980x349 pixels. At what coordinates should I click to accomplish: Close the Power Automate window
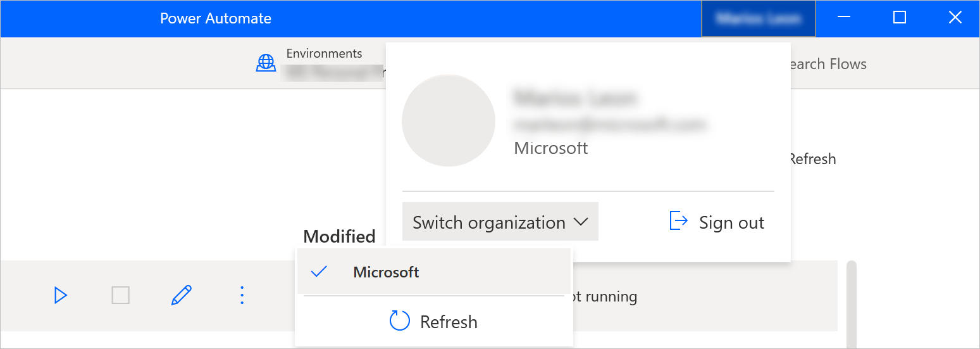955,18
